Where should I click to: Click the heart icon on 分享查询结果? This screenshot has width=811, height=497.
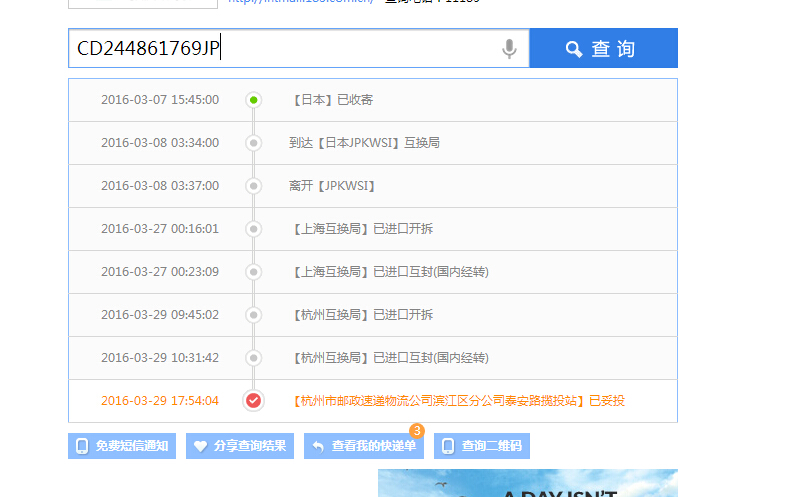200,446
